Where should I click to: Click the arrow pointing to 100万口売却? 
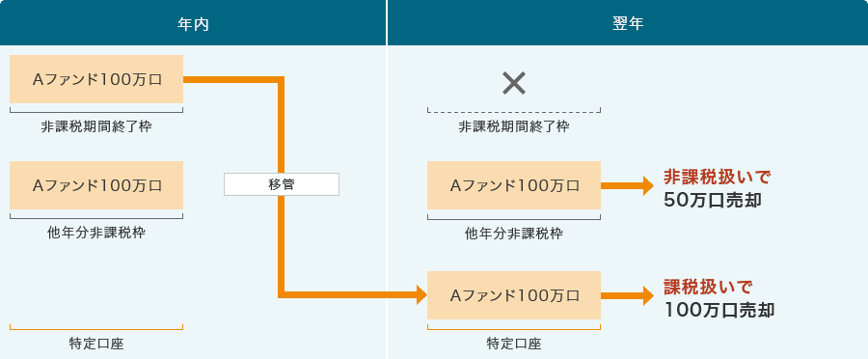tap(627, 295)
